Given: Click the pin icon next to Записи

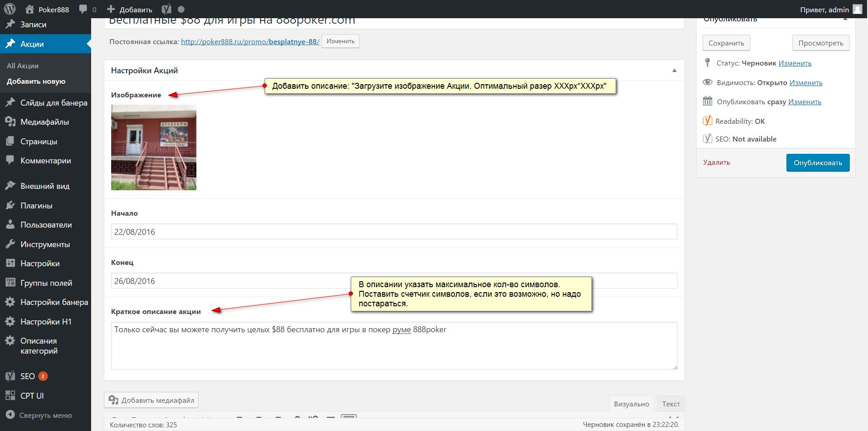Looking at the screenshot, I should [10, 25].
